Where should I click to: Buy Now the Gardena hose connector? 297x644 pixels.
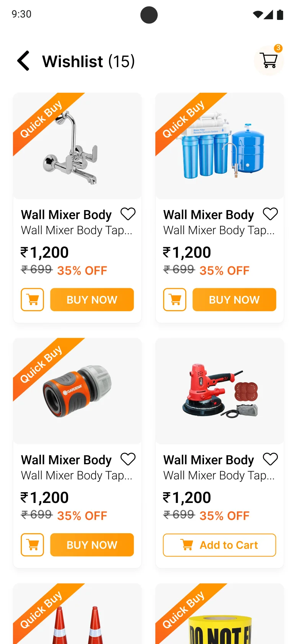click(x=92, y=545)
